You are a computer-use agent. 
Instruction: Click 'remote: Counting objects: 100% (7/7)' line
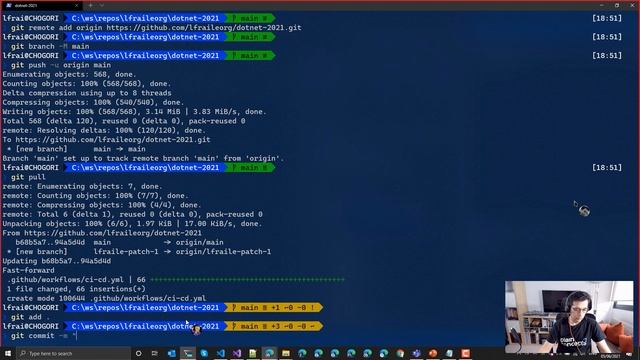pos(96,196)
